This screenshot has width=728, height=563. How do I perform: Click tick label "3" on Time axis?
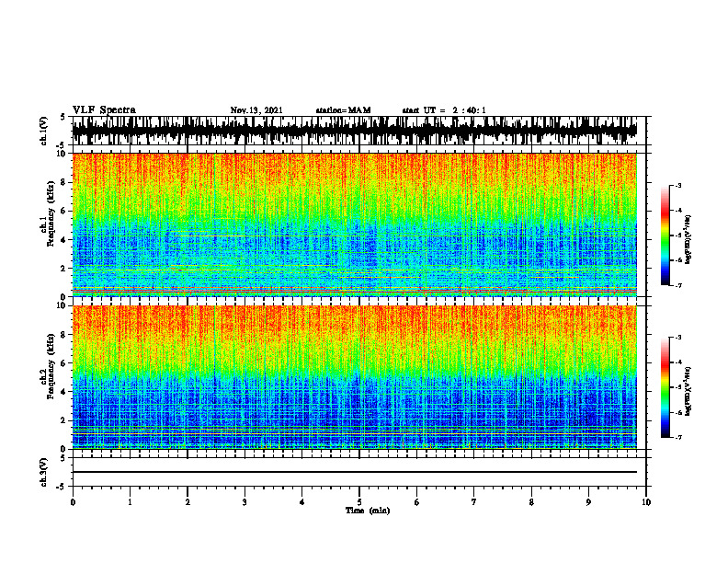[x=245, y=502]
